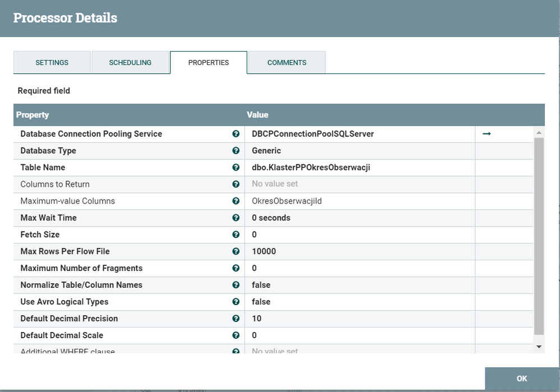The width and height of the screenshot is (560, 392).
Task: View the Database Type help icon
Action: point(236,150)
